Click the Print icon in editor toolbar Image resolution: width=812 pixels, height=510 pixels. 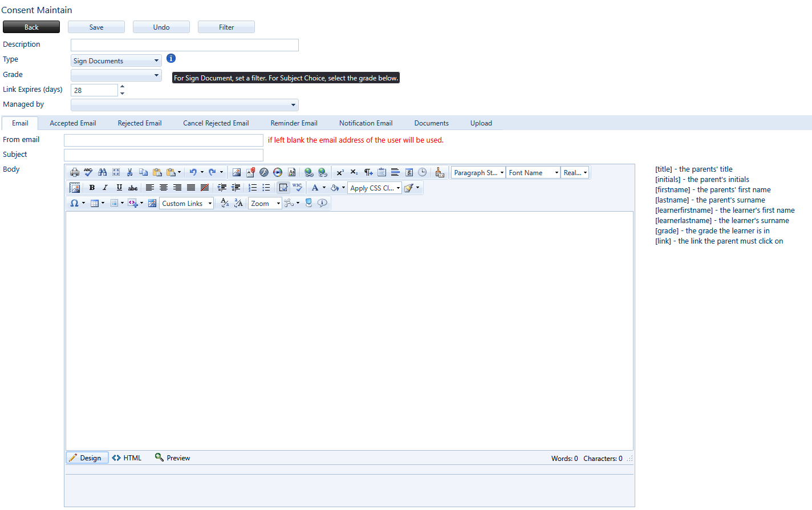(x=75, y=172)
